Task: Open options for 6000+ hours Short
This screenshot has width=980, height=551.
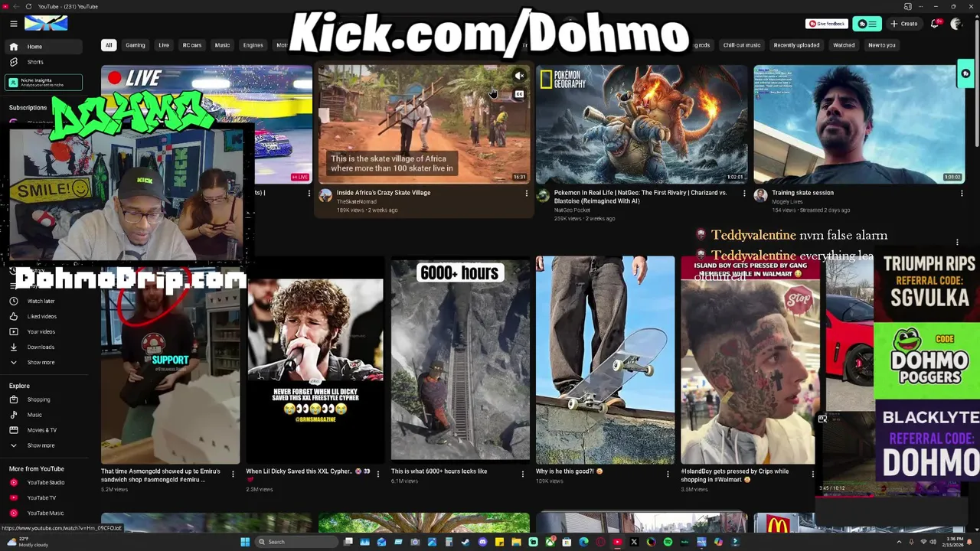Action: 522,474
